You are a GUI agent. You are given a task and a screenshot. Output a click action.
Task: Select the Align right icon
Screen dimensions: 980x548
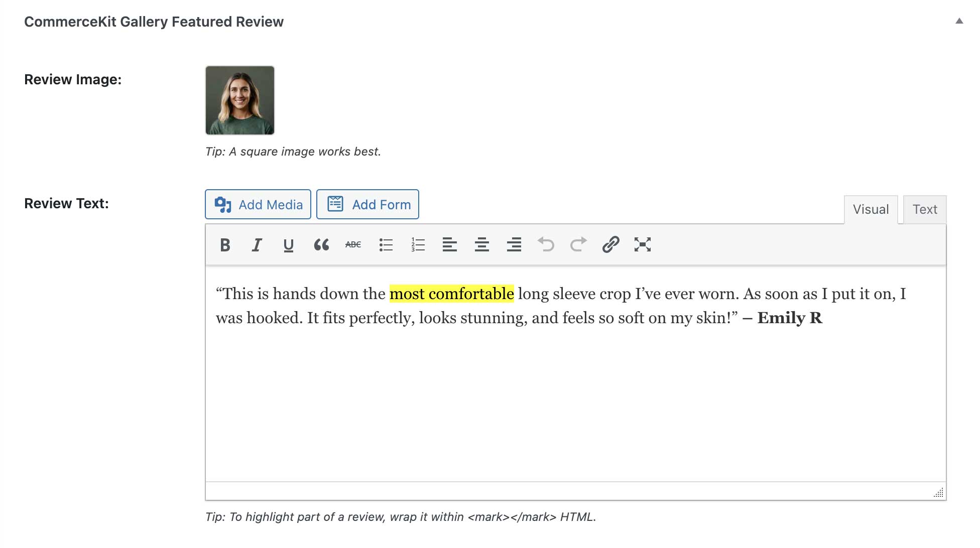click(x=514, y=244)
